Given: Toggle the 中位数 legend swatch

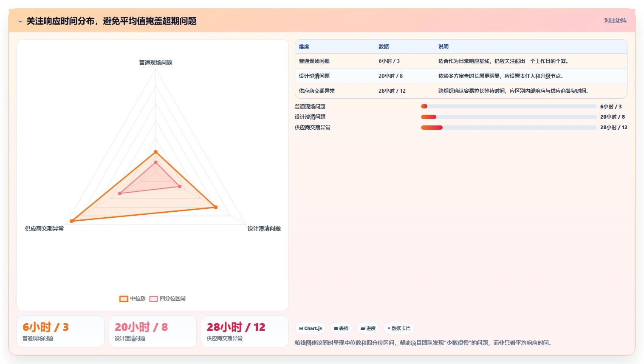Looking at the screenshot, I should tap(124, 299).
